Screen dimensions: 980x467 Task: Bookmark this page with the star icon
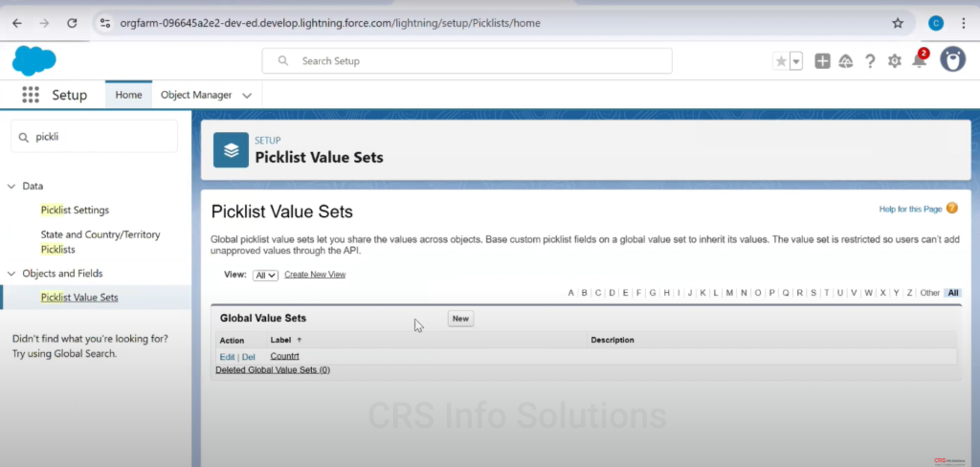[898, 23]
